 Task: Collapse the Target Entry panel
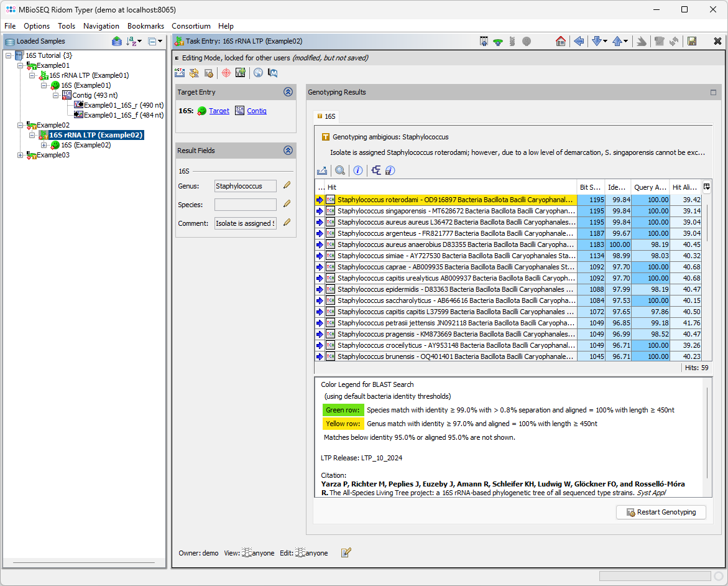[288, 92]
